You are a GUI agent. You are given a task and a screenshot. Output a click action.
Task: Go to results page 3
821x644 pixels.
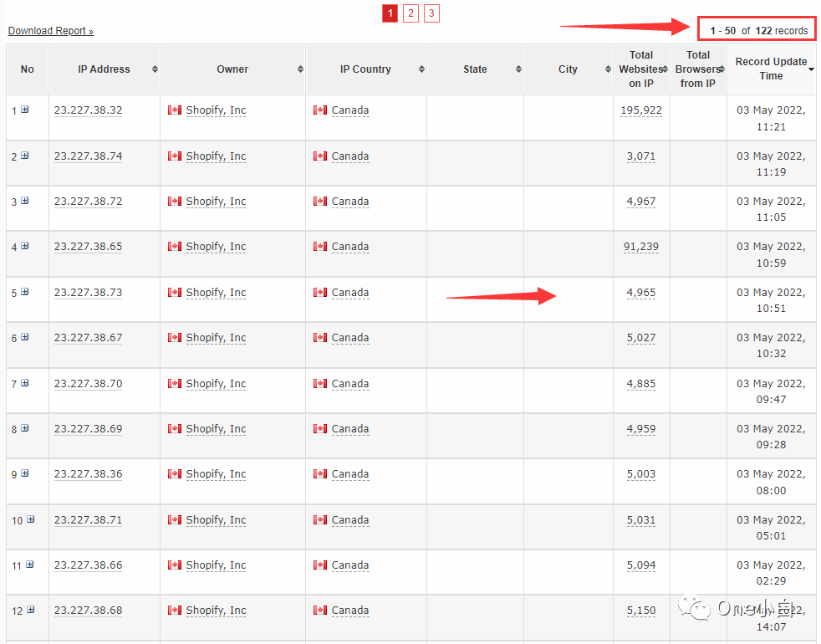coord(431,13)
